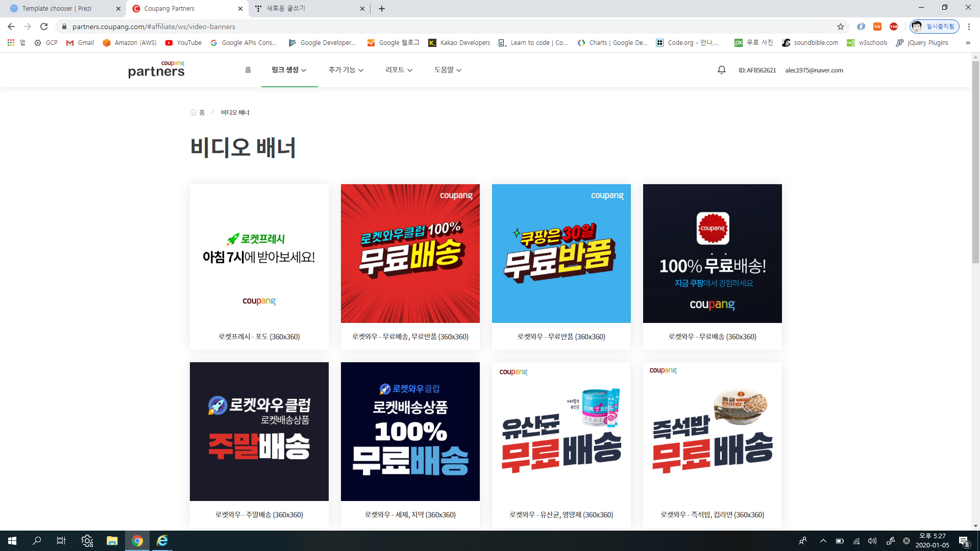The height and width of the screenshot is (551, 980).
Task: Select the 로켓프레시 포도 banner thumbnail
Action: coord(259,254)
